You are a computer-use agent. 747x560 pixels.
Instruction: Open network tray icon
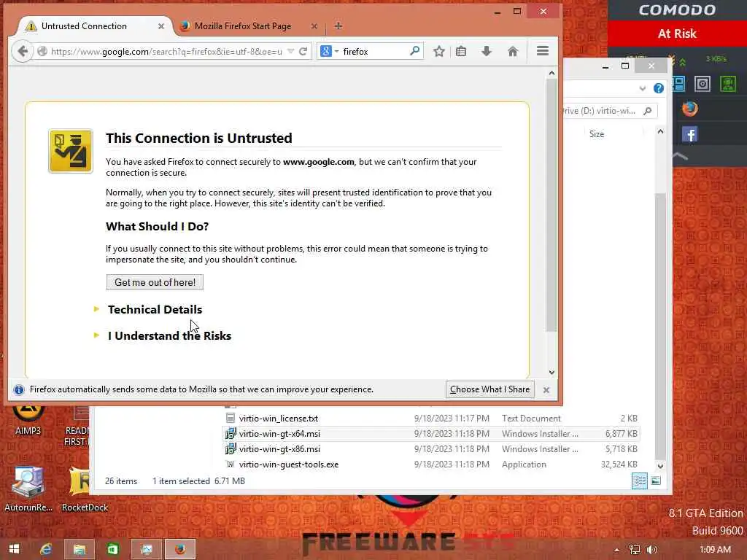click(x=634, y=550)
